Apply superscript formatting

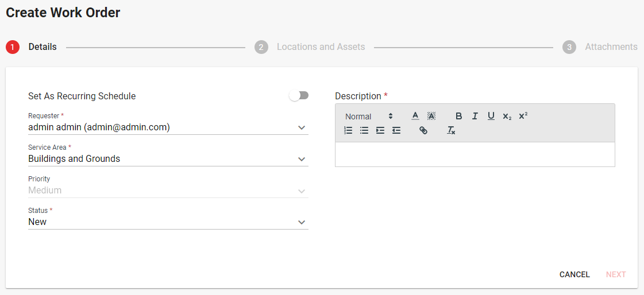[523, 116]
